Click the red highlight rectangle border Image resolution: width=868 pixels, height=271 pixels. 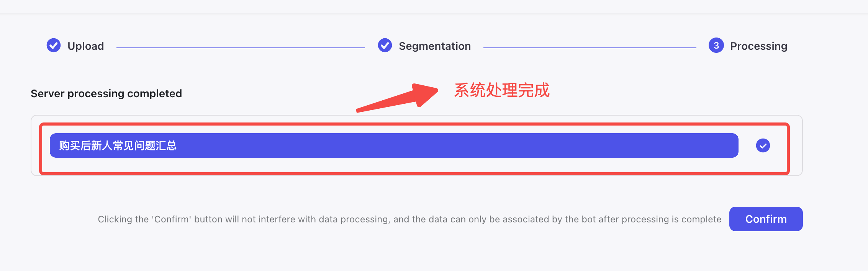click(414, 124)
